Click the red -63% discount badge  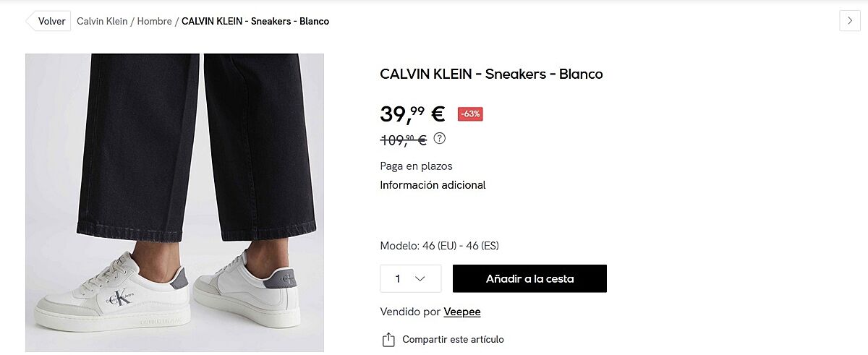[x=470, y=114]
